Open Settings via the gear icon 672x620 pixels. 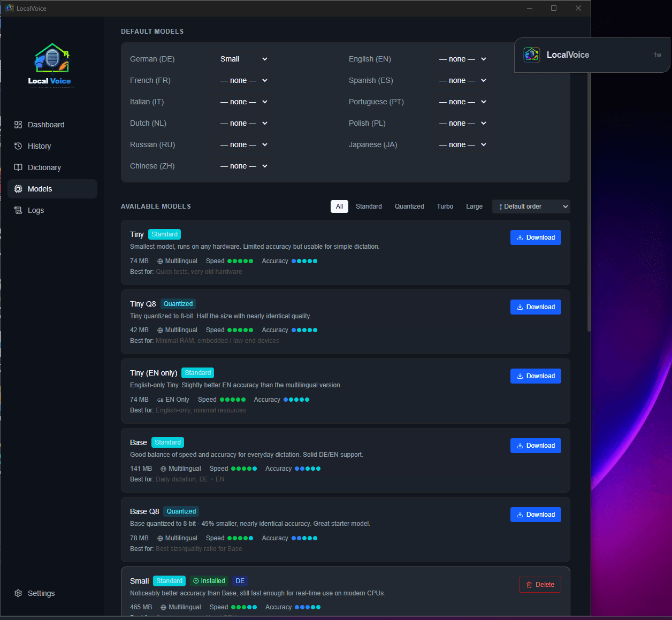click(18, 593)
